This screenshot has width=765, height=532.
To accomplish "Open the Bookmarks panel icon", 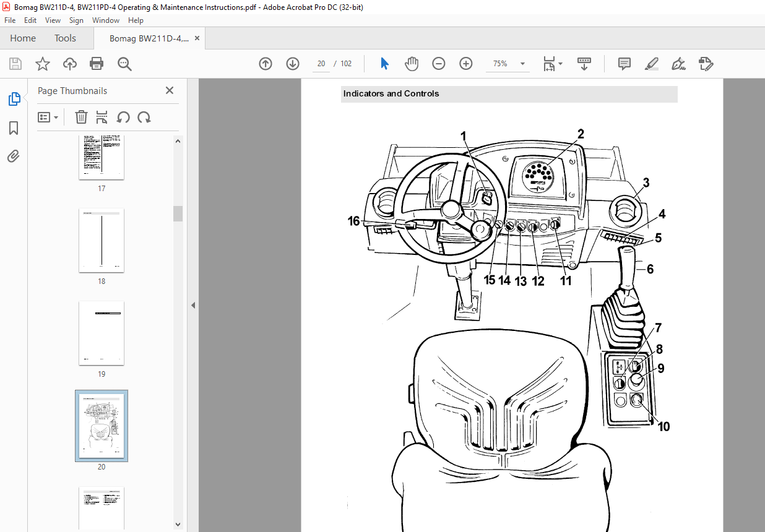I will [14, 128].
